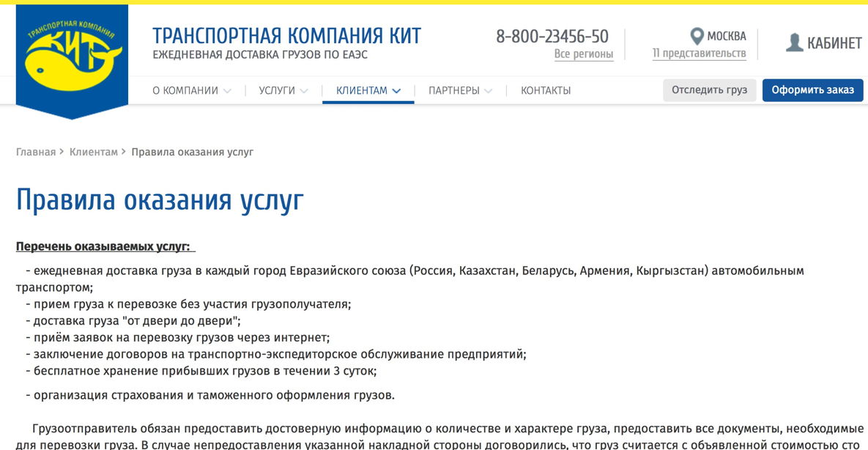This screenshot has height=450, width=868.
Task: Click the line about прием груза без участия грузополучателя
Action: point(188,304)
